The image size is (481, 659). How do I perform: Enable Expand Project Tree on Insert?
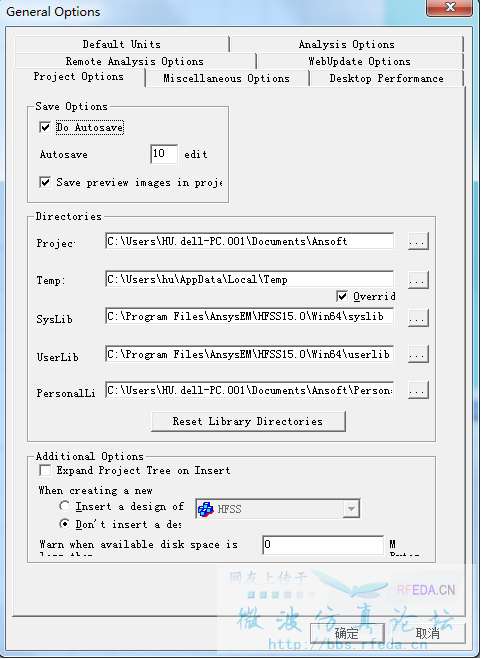pyautogui.click(x=45, y=470)
